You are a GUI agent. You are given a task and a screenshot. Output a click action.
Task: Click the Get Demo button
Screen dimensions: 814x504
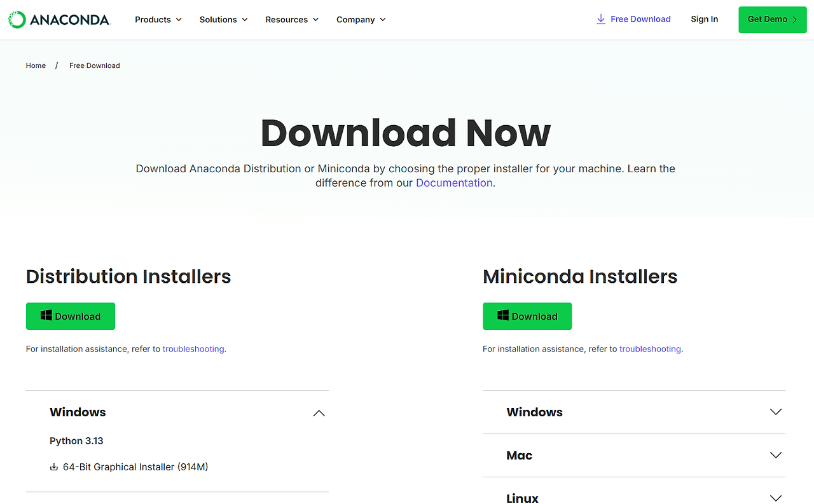pyautogui.click(x=773, y=20)
